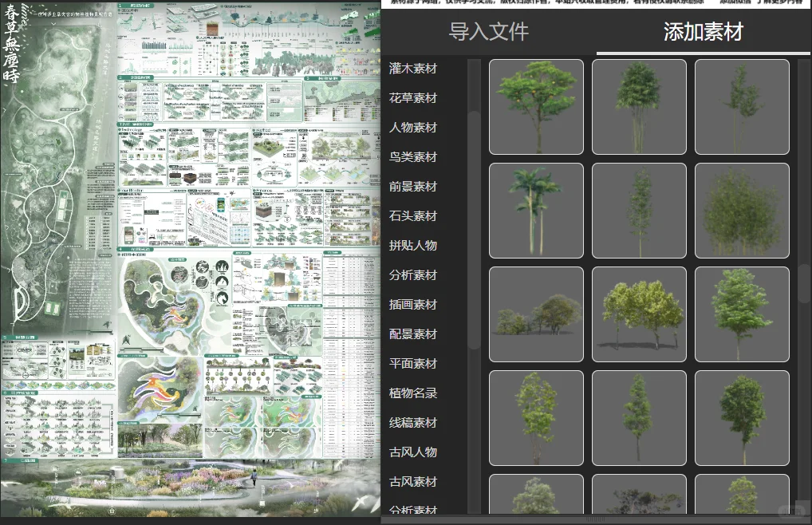Viewport: 812px width, 525px height.
Task: Select the 灌木素材 category
Action: (x=412, y=69)
